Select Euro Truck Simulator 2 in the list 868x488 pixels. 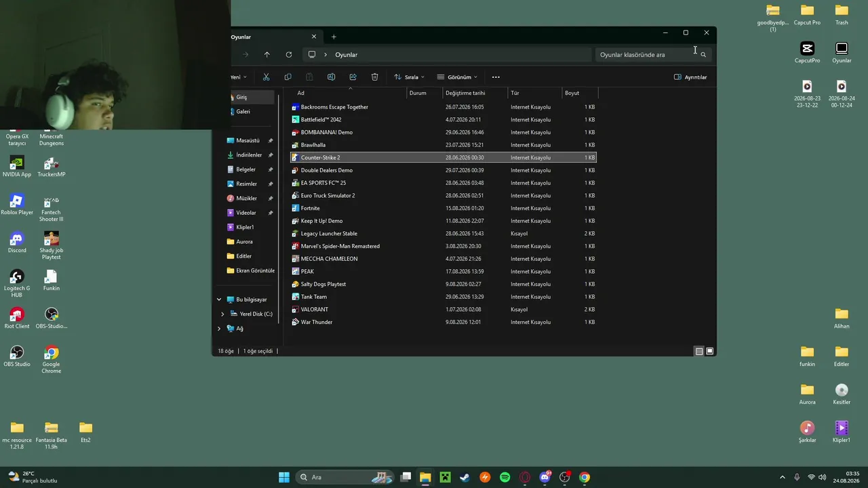(443, 196)
